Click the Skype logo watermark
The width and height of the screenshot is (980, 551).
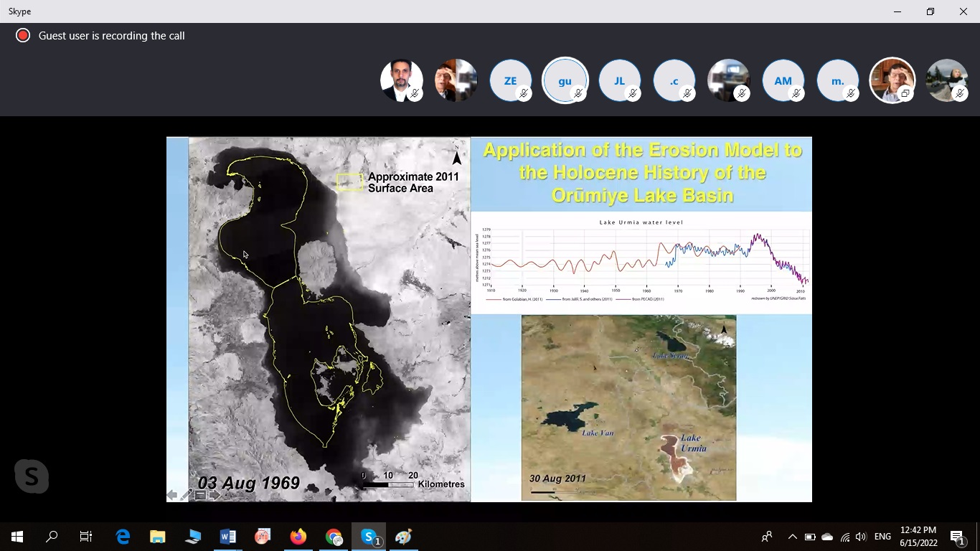click(32, 476)
